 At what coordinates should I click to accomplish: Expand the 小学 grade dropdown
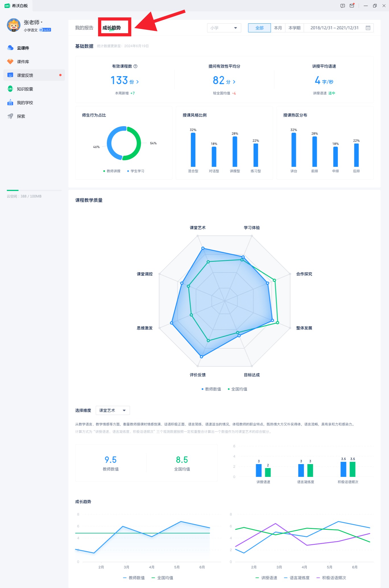click(224, 28)
